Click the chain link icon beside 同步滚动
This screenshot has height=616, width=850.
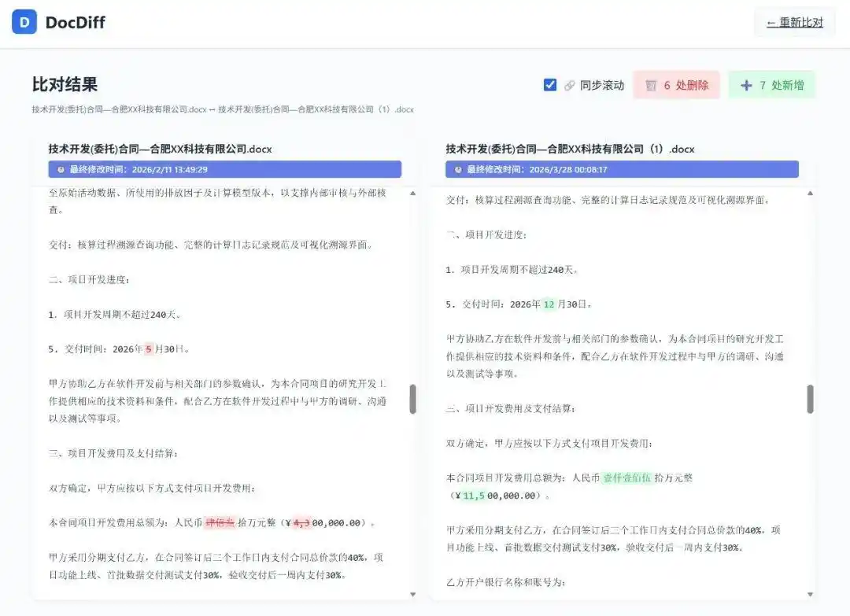coord(569,86)
